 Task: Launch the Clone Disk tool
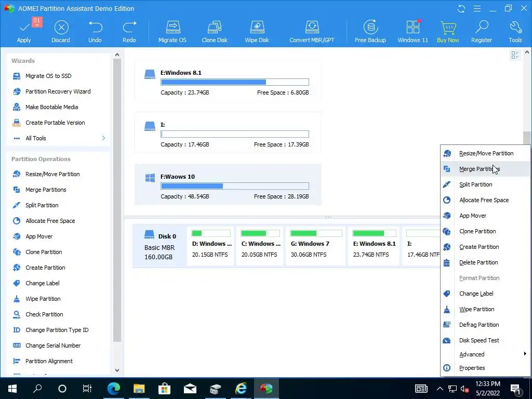[215, 31]
